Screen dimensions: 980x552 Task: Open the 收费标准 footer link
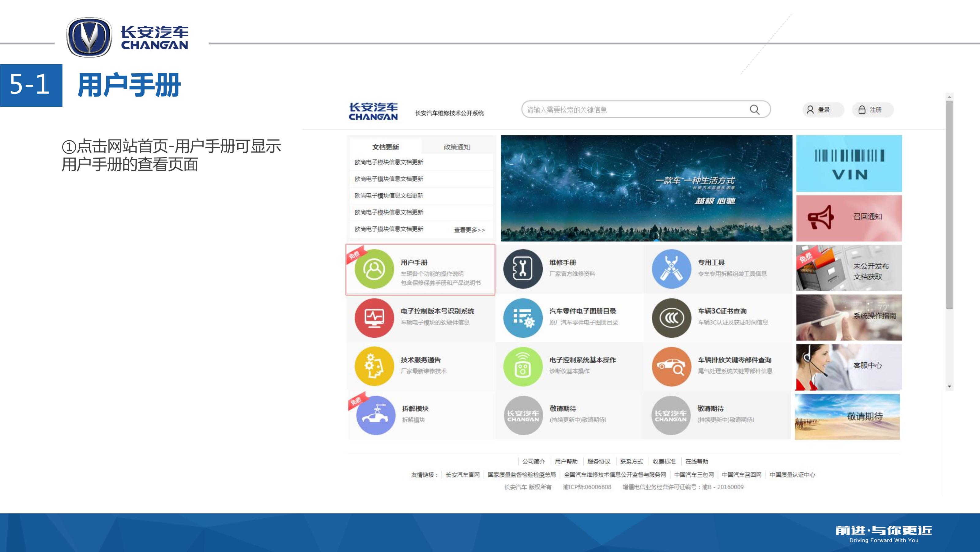(x=664, y=461)
